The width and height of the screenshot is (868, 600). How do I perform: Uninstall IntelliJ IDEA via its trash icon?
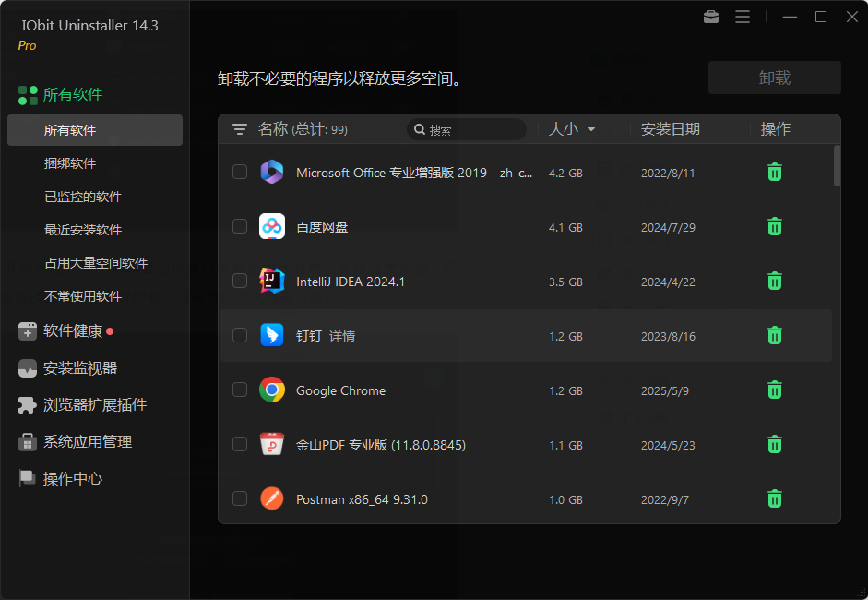tap(775, 281)
